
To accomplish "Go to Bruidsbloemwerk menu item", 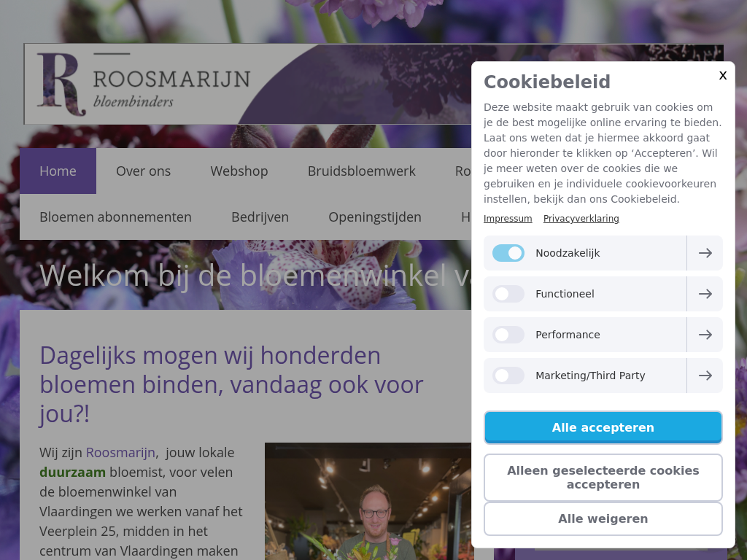I will 362,171.
